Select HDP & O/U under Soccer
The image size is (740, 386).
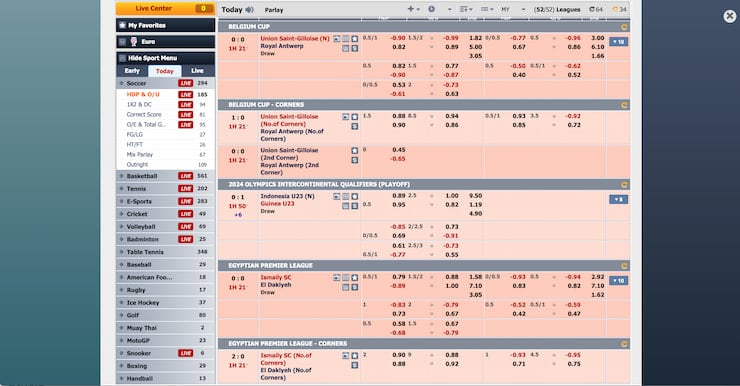[x=143, y=94]
